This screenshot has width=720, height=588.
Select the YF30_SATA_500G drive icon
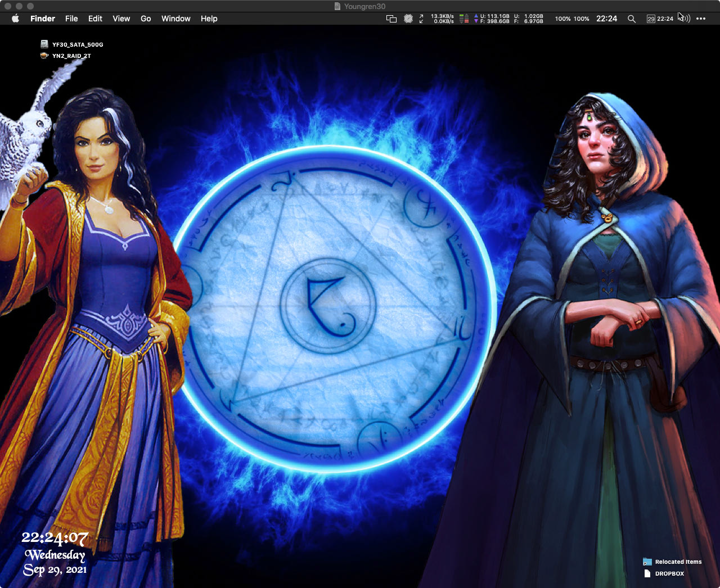pyautogui.click(x=44, y=44)
